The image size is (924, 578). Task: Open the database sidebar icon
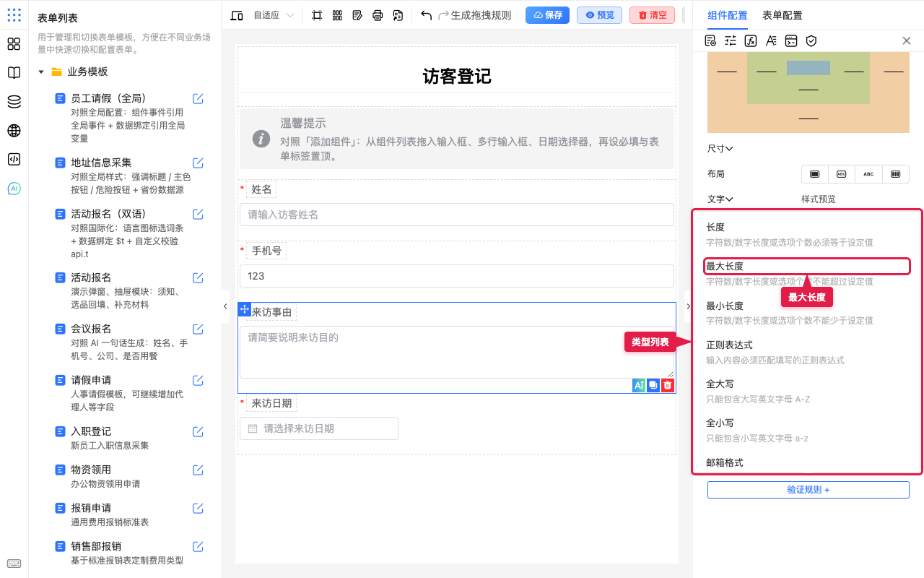(x=14, y=102)
